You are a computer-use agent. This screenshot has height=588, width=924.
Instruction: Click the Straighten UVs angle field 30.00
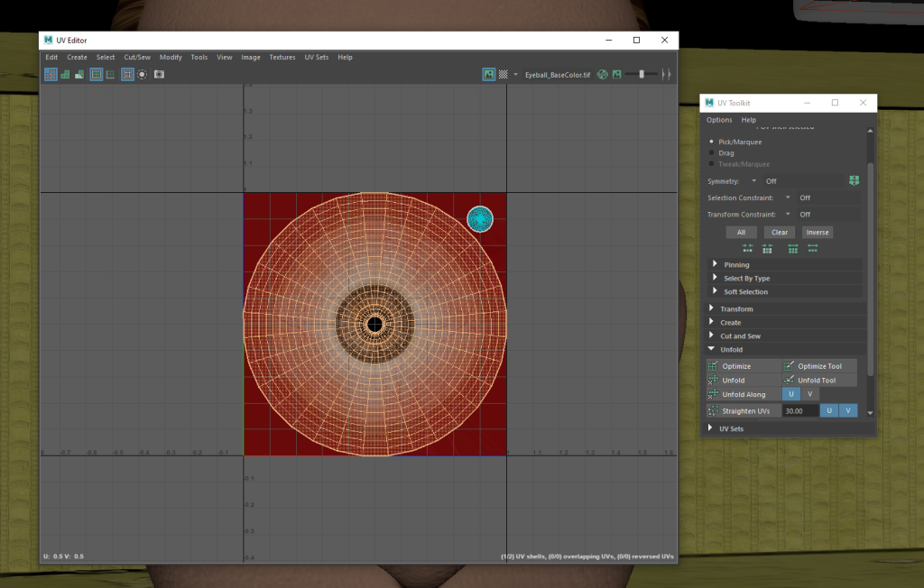coord(800,410)
